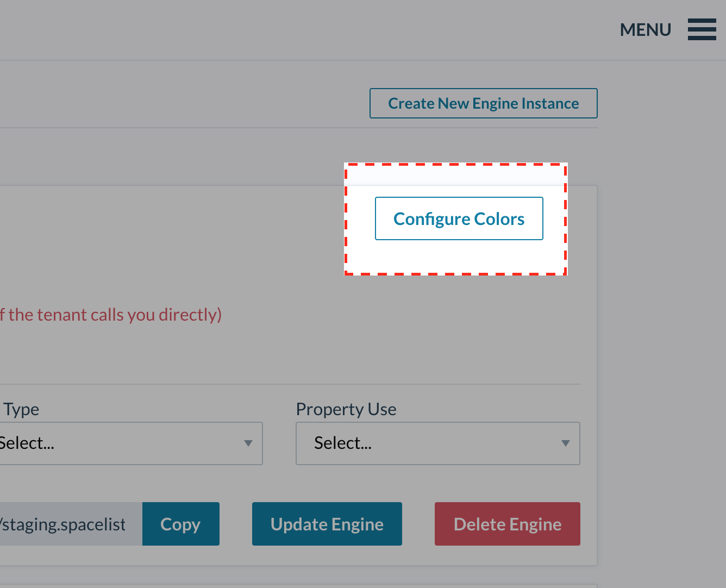
Task: Click Update Engine to save changes
Action: [327, 524]
